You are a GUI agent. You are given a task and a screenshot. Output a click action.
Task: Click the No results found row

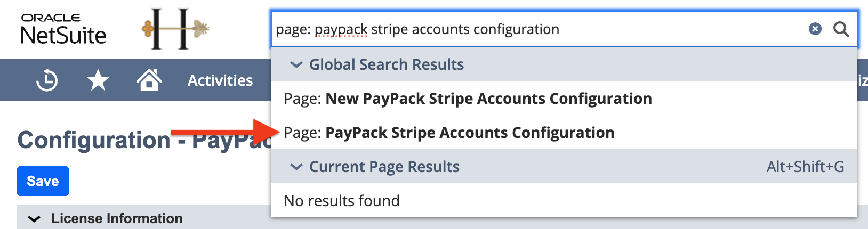pos(342,201)
